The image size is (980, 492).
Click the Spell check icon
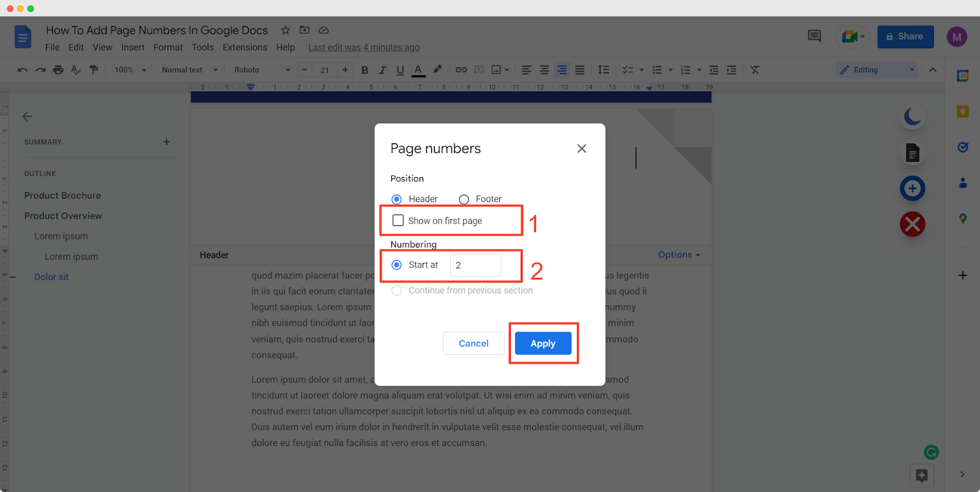click(76, 70)
